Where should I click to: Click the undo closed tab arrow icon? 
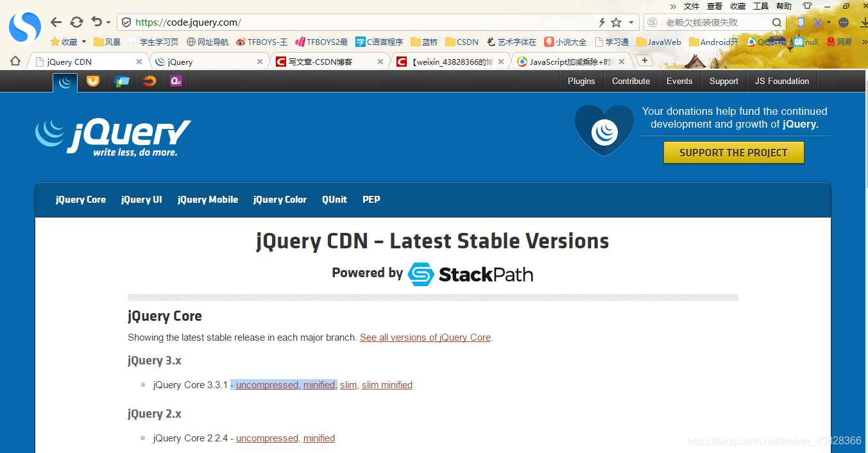tap(96, 22)
